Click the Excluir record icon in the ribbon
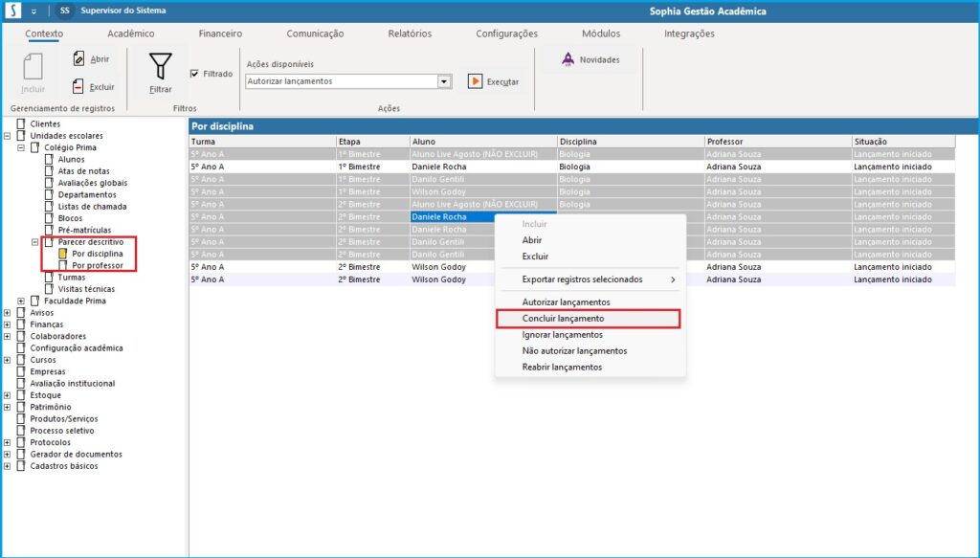This screenshot has width=980, height=558. [78, 86]
